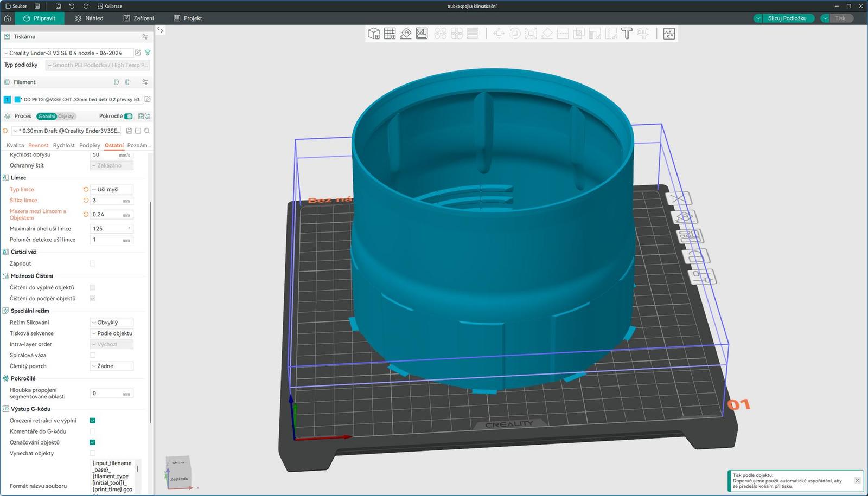
Task: Click the auto-orient toolbar icon
Action: pyautogui.click(x=406, y=34)
